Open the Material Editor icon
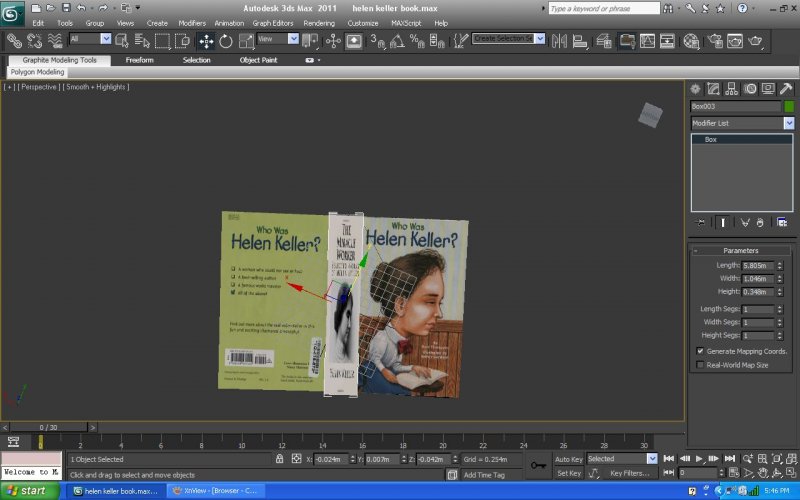Screen dimensions: 800x500 691,41
